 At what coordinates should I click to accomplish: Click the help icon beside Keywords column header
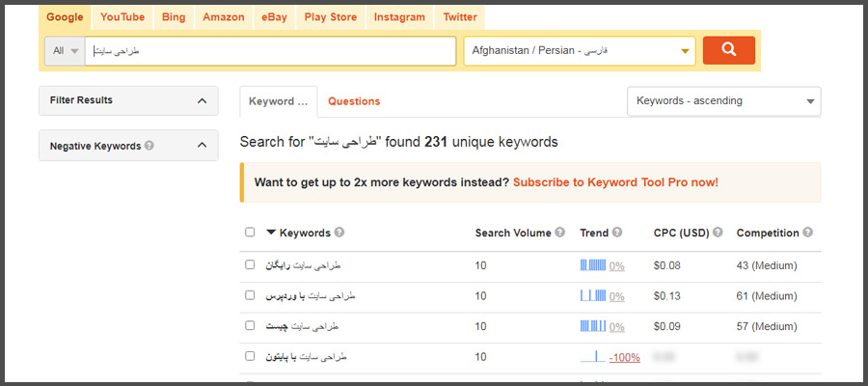tap(339, 233)
